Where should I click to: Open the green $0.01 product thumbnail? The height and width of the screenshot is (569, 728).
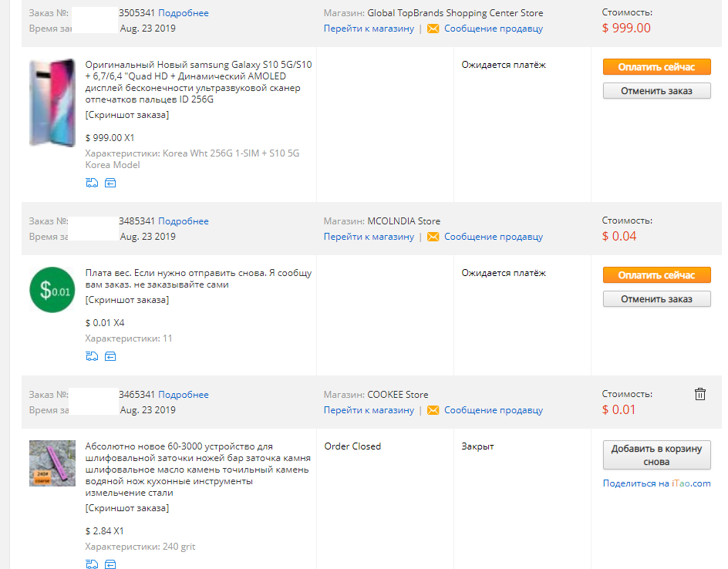click(52, 290)
